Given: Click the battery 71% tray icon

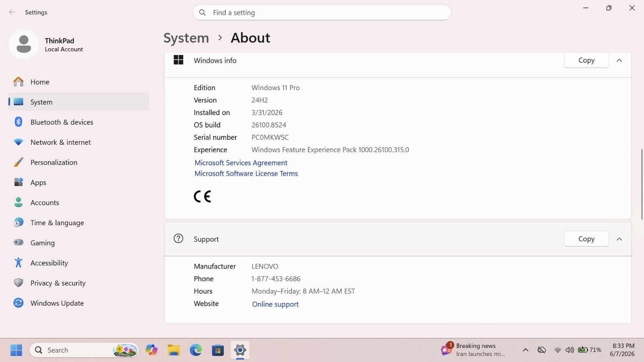Looking at the screenshot, I should (589, 350).
